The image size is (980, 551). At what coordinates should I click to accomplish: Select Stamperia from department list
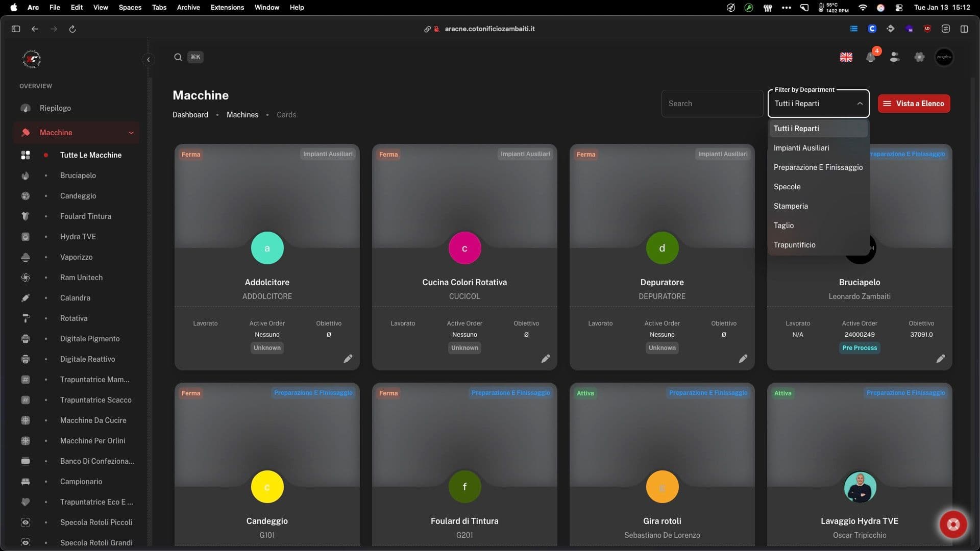[790, 206]
